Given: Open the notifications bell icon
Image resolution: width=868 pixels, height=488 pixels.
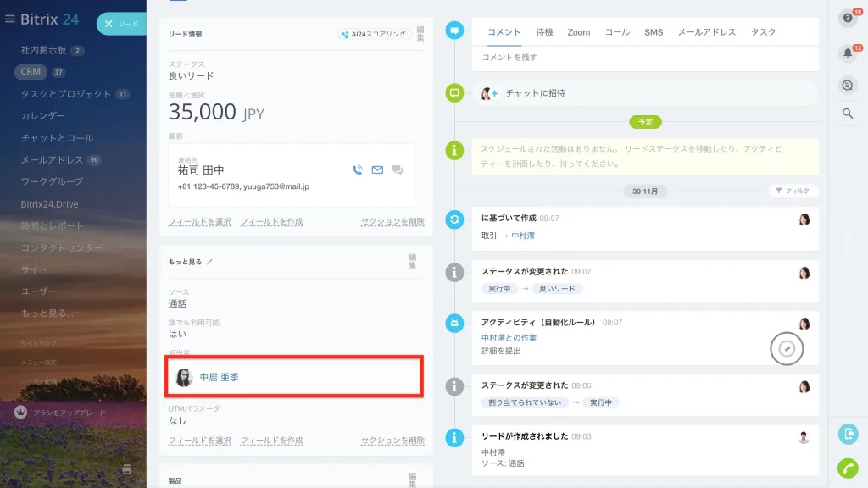Looking at the screenshot, I should [848, 53].
